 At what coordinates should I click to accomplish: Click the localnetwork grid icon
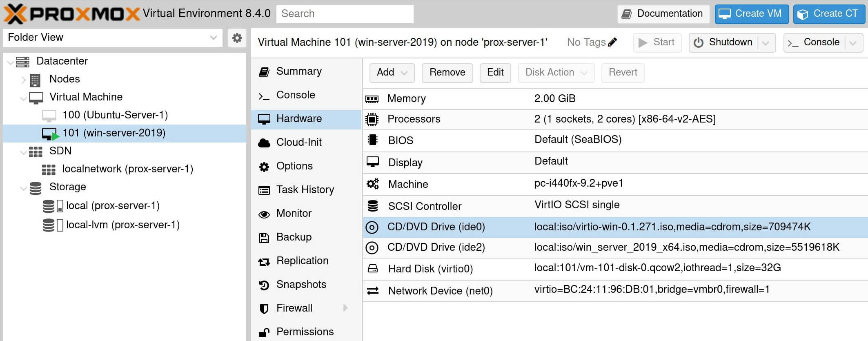(x=49, y=170)
